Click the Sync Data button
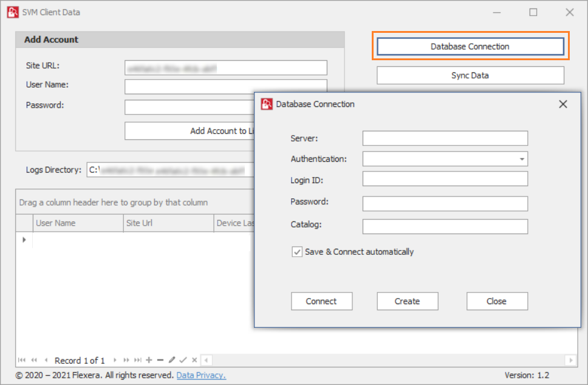The width and height of the screenshot is (588, 385). [x=470, y=75]
